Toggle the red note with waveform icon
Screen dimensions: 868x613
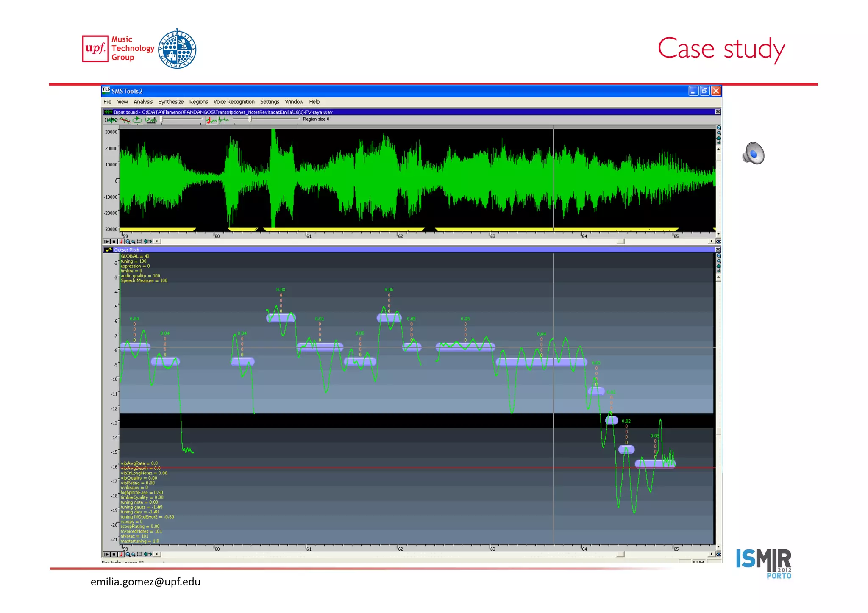tap(211, 120)
